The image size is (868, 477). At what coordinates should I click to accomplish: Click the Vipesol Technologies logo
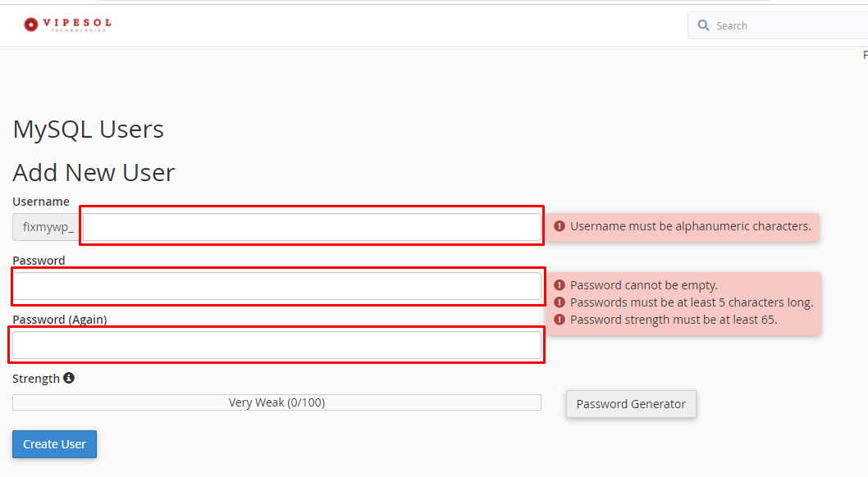[67, 25]
